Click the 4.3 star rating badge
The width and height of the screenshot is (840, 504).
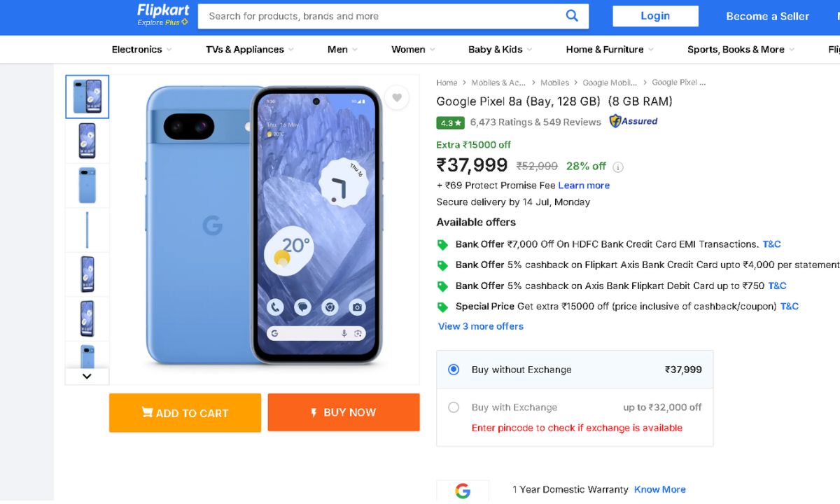point(451,122)
